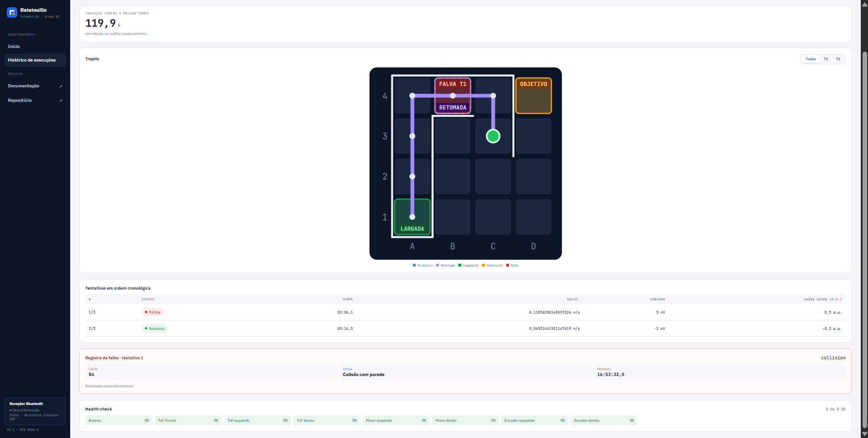Click the ToF frontal health-check chip

188,420
